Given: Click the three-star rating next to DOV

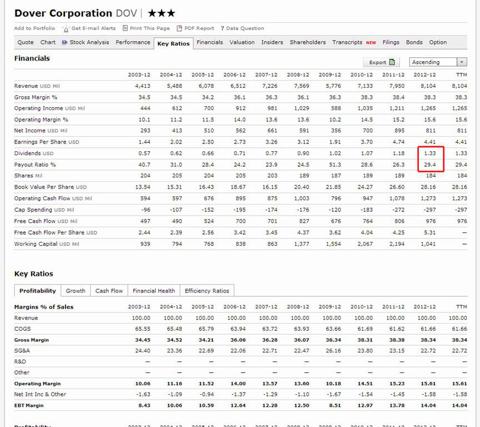Looking at the screenshot, I should point(161,13).
